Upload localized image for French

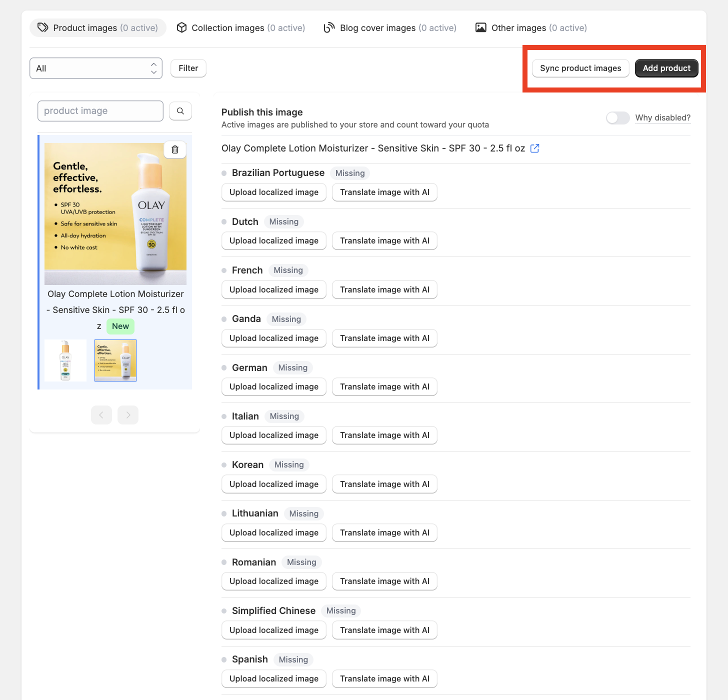(274, 290)
